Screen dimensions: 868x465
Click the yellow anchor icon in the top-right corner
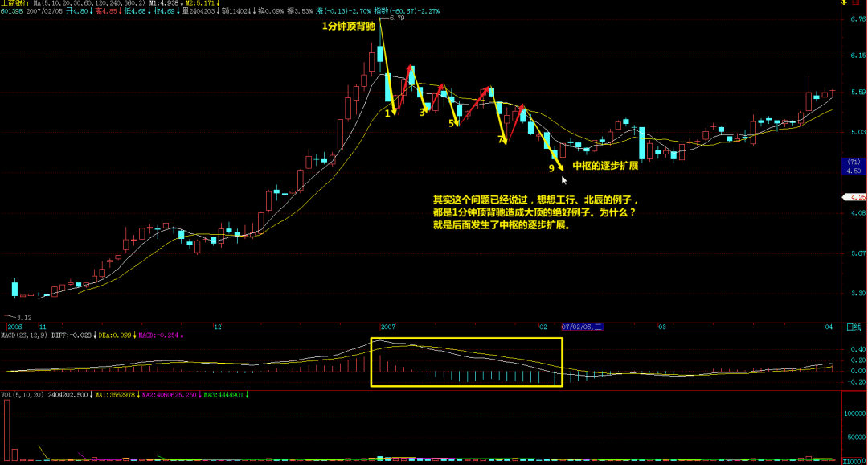click(x=845, y=2)
